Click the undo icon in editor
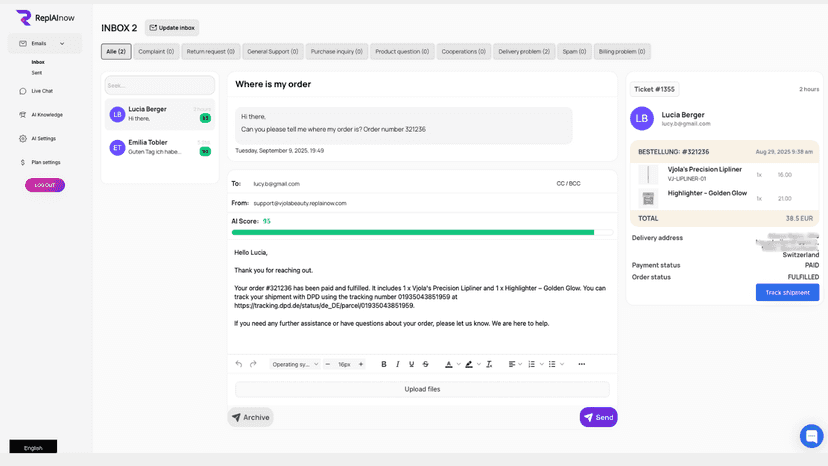Viewport: 828px width, 466px height. (239, 364)
